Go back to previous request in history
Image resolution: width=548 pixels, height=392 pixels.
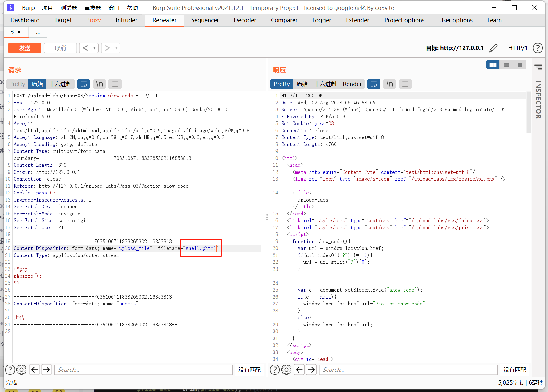(x=85, y=48)
